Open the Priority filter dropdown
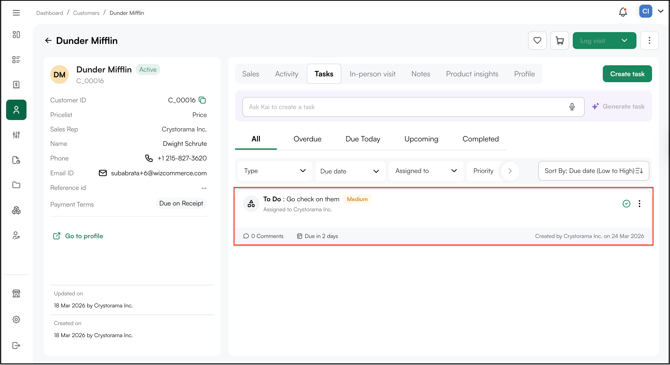This screenshot has height=365, width=670. pos(483,171)
